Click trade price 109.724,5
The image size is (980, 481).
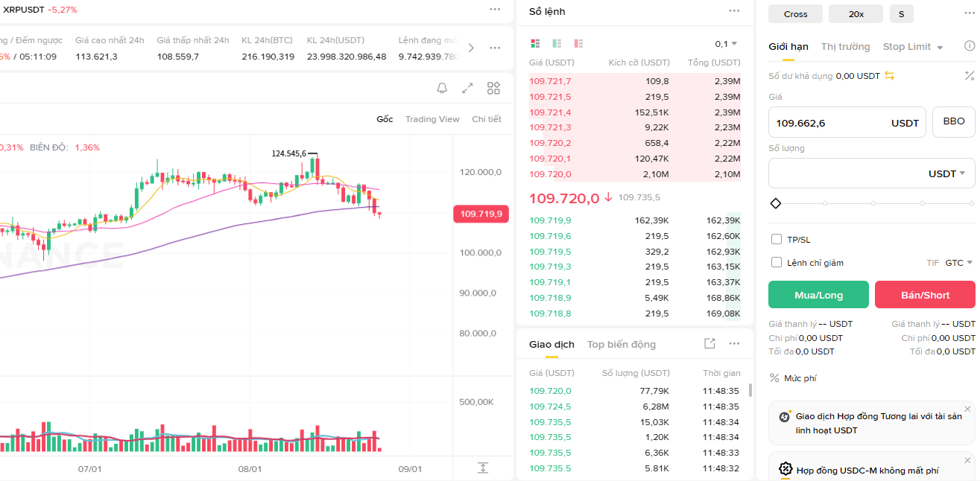pos(550,407)
